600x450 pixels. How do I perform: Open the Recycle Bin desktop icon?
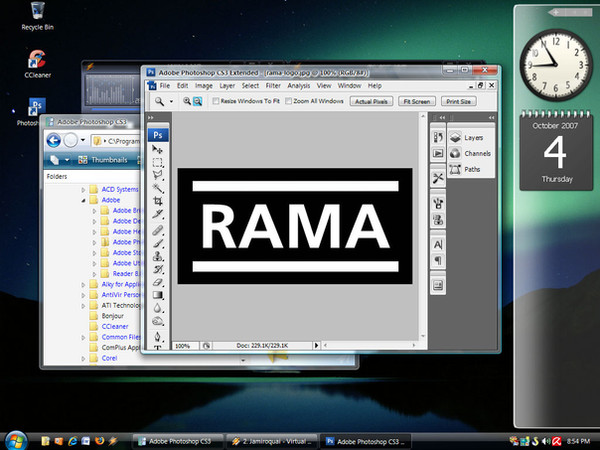point(37,16)
